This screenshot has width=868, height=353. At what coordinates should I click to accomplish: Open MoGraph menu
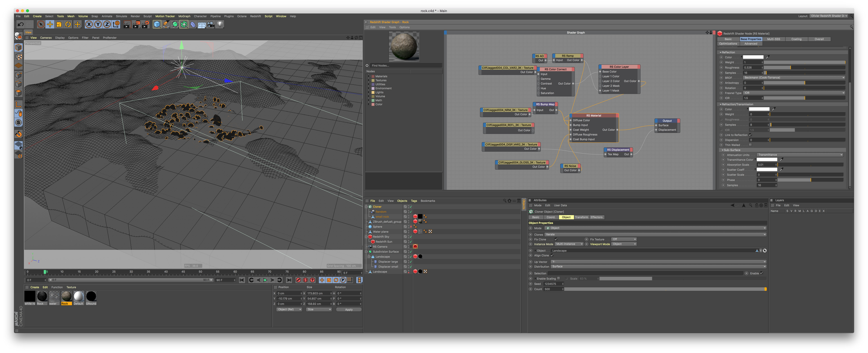(x=184, y=16)
